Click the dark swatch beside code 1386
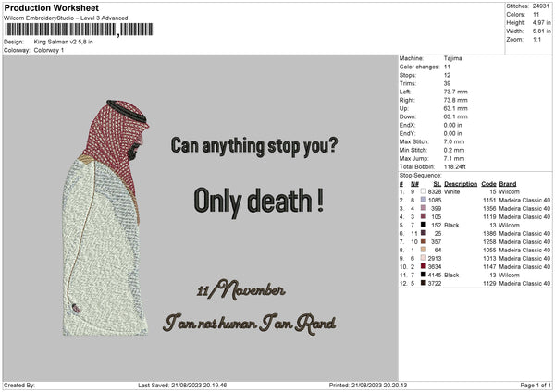This screenshot has height=392, width=555. pos(424,233)
